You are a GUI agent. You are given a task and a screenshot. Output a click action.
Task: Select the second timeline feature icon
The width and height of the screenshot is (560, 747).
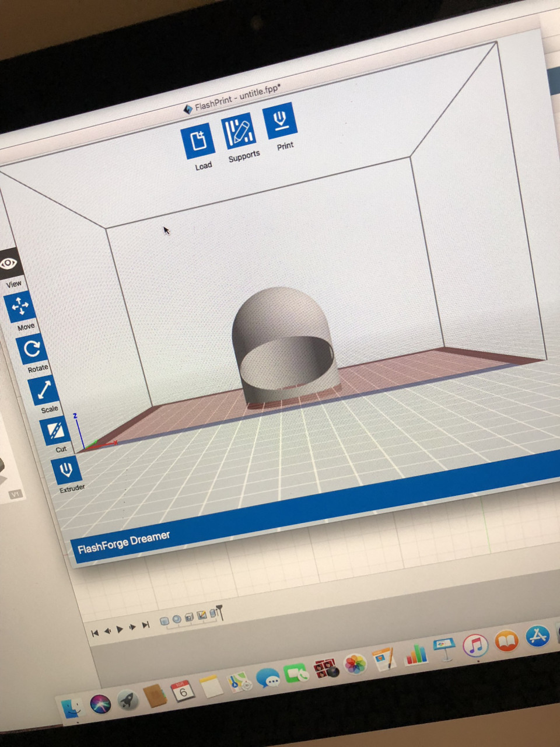(x=177, y=619)
